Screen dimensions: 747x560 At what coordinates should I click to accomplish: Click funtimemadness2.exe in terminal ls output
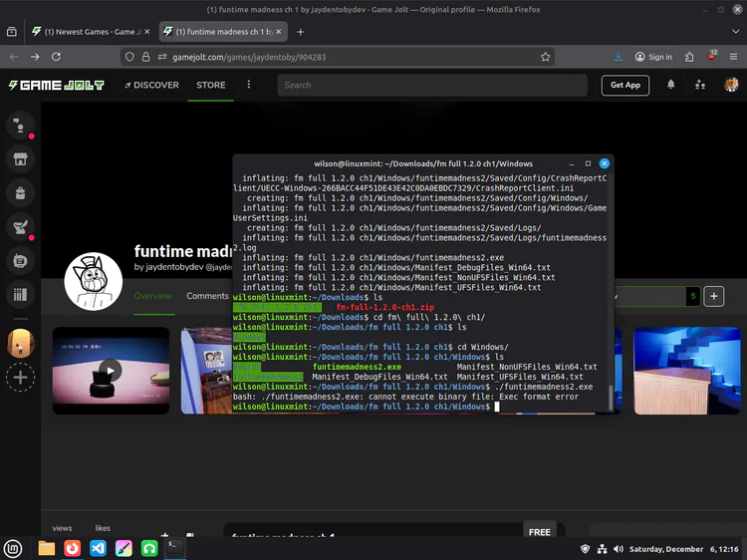point(357,367)
